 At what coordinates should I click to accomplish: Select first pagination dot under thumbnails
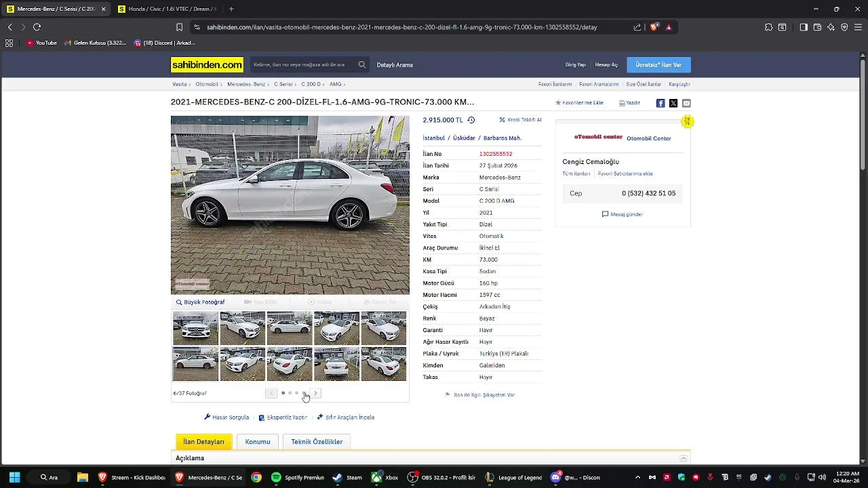283,393
